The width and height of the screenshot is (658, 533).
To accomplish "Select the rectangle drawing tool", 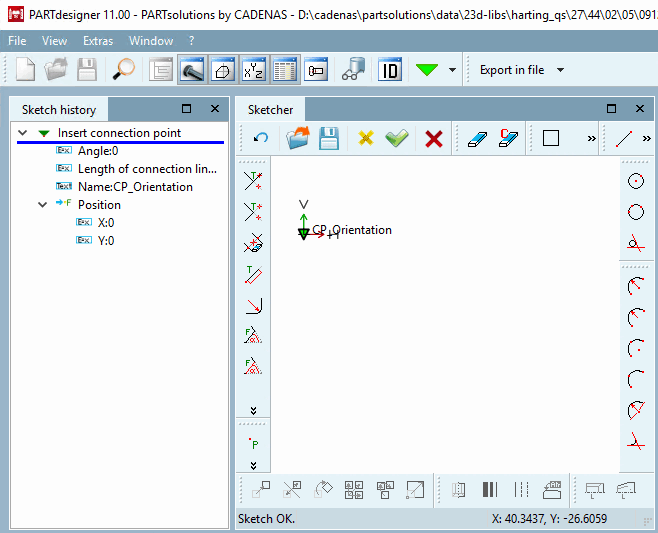I will tap(551, 138).
